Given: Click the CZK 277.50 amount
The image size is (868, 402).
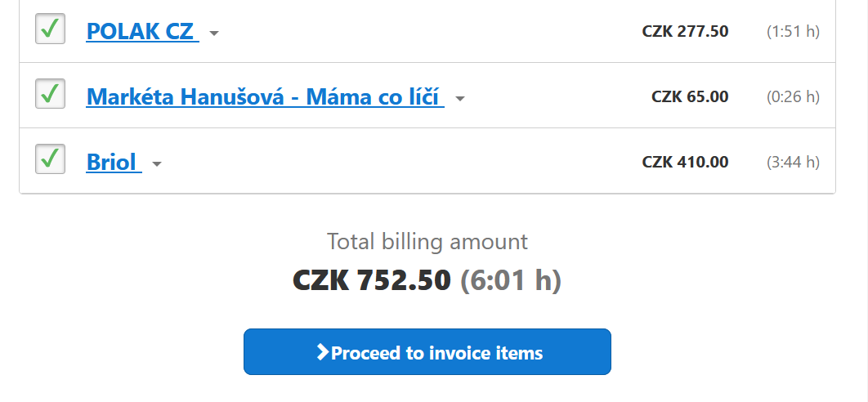Looking at the screenshot, I should pos(685,32).
